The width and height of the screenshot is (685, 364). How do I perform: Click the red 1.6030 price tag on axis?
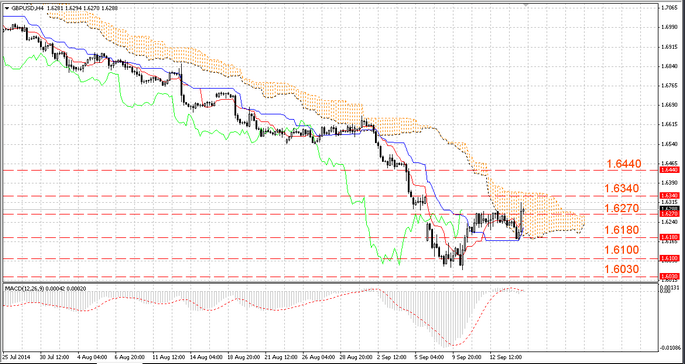[669, 276]
